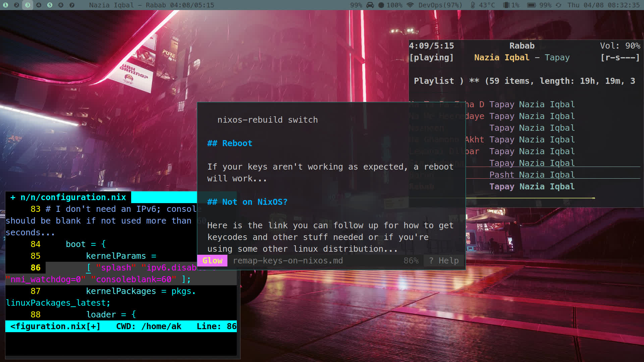Viewport: 644px width, 362px height.
Task: Click the now-playing text in top bar
Action: tap(151, 5)
